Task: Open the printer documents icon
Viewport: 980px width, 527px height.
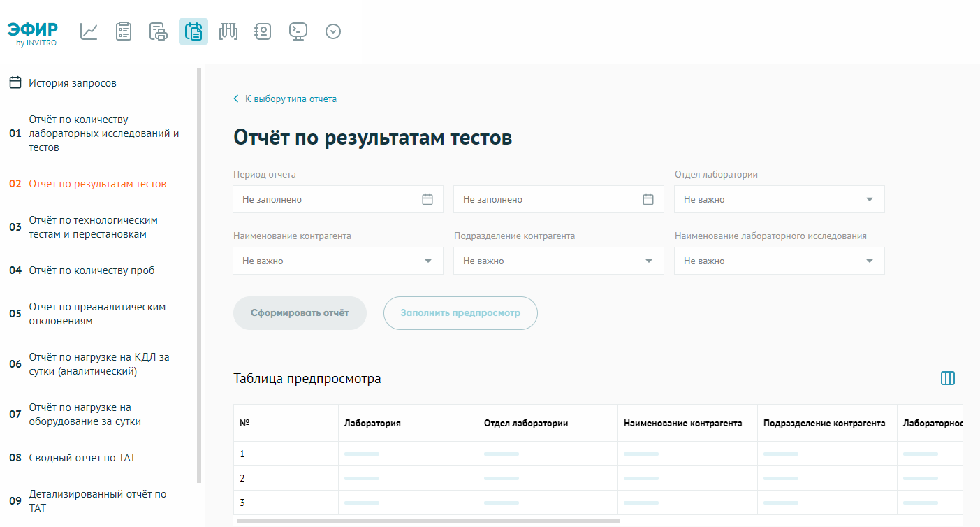Action: (159, 31)
